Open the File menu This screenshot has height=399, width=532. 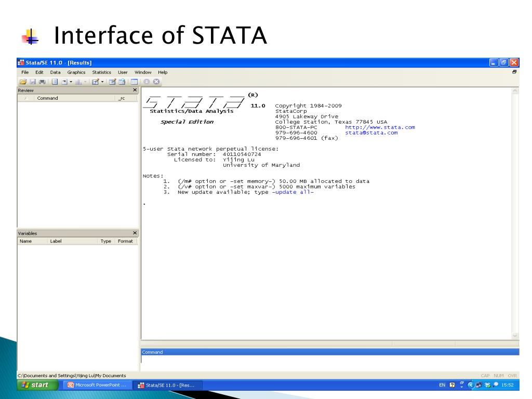[x=25, y=72]
